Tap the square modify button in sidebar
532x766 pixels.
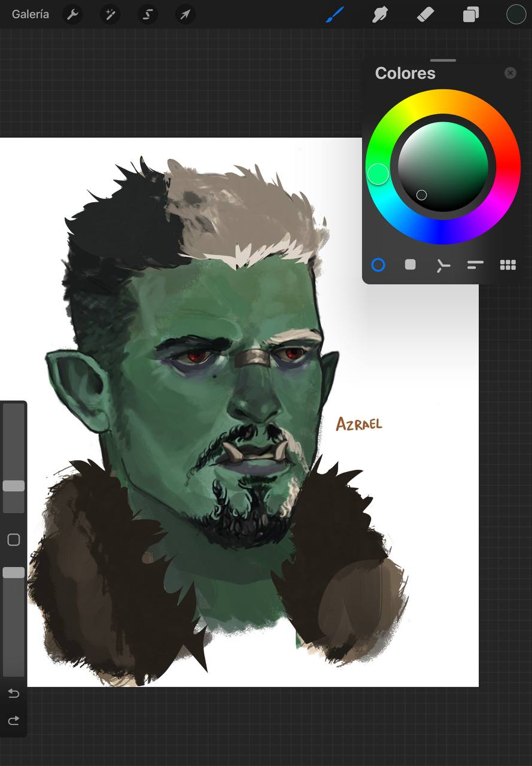[x=13, y=540]
